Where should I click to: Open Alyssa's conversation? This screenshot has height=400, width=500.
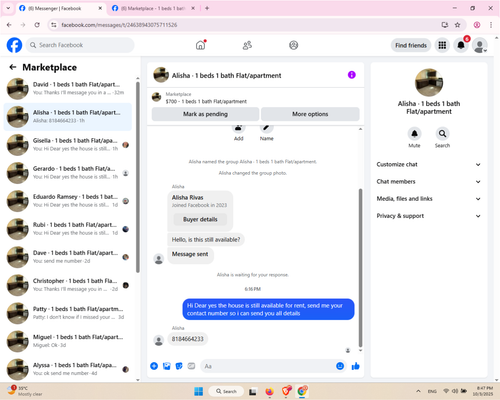pyautogui.click(x=68, y=369)
